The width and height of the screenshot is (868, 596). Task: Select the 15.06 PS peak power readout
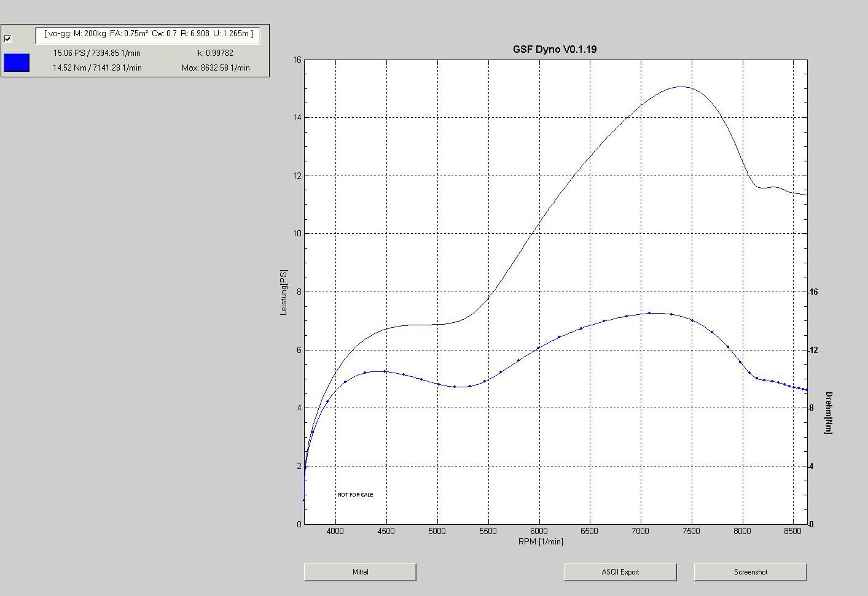pos(96,53)
